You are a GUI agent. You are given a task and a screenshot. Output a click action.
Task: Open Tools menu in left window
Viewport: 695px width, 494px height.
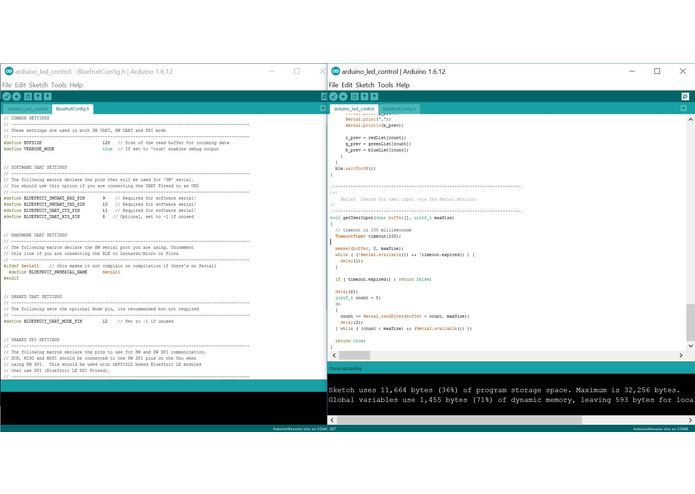click(x=59, y=85)
